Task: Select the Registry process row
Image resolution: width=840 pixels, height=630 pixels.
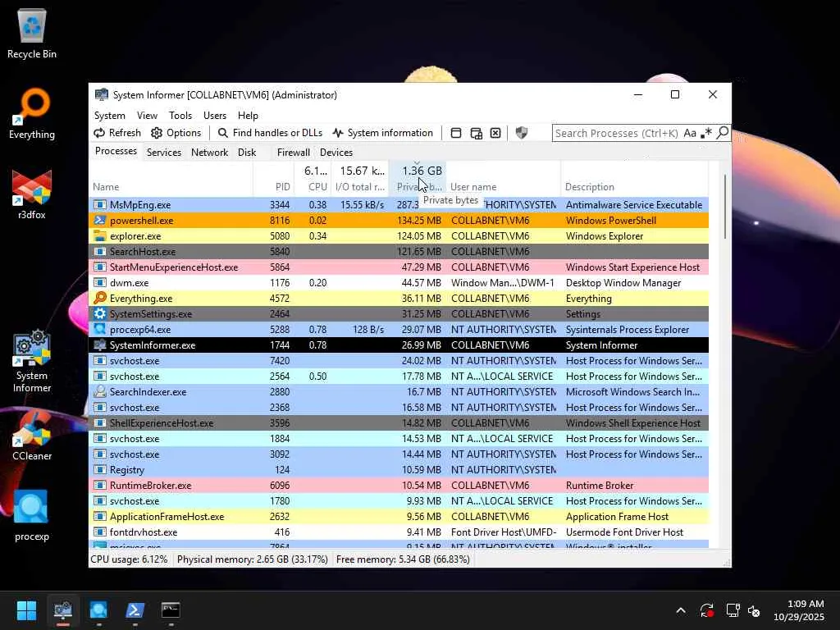Action: click(399, 470)
